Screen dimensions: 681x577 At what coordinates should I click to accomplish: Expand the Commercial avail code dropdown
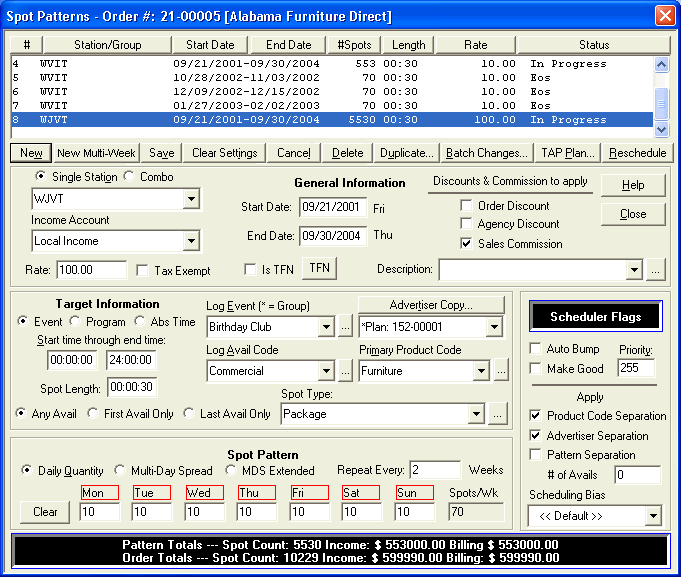326,371
